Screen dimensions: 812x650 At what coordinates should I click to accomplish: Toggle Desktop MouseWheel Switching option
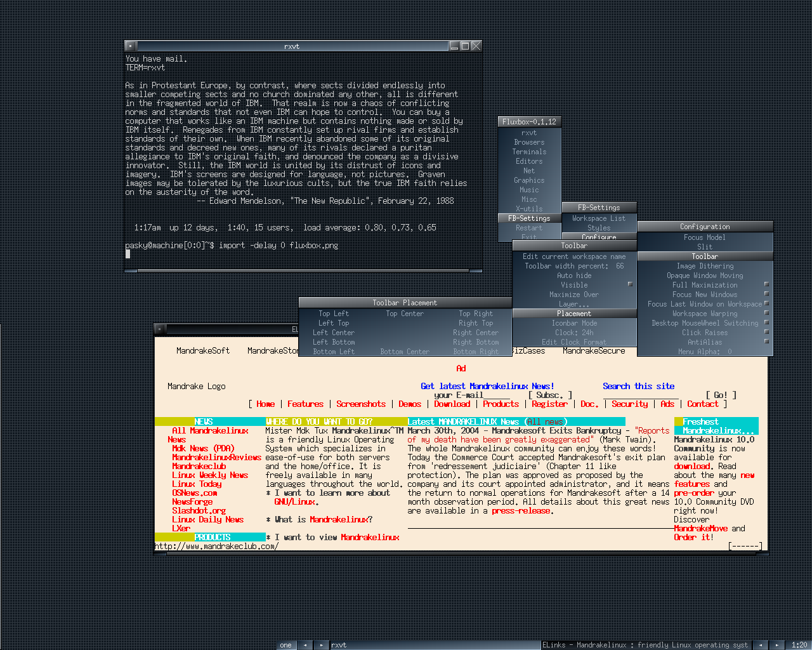coord(705,323)
